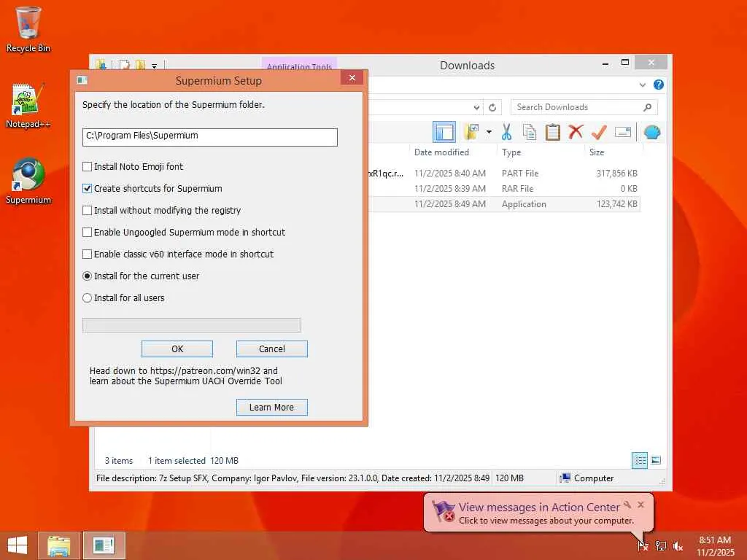Image resolution: width=747 pixels, height=560 pixels.
Task: Click the orange checkmark Properties icon
Action: [x=599, y=132]
